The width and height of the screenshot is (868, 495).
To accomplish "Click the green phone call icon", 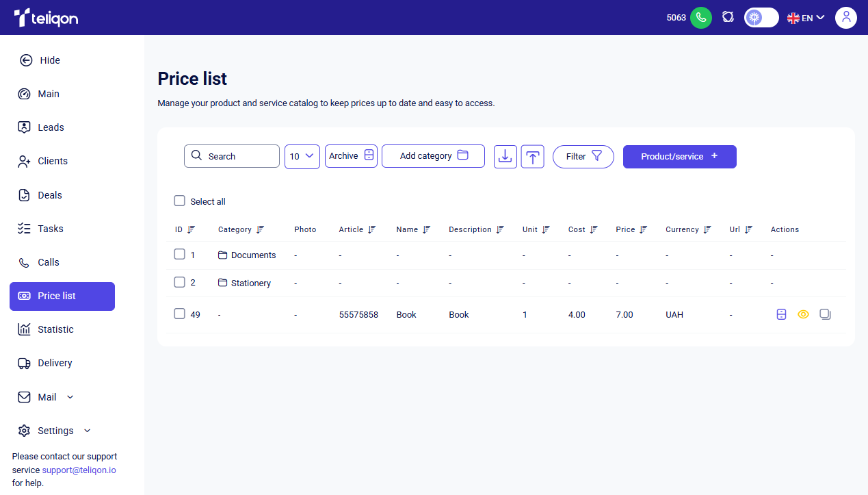I will (x=700, y=18).
